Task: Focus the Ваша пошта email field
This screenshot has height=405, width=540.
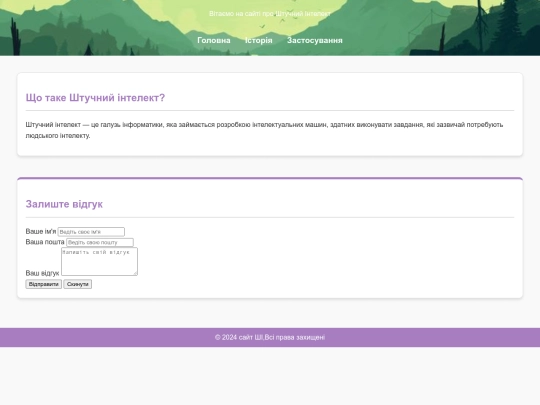Action: pyautogui.click(x=100, y=242)
